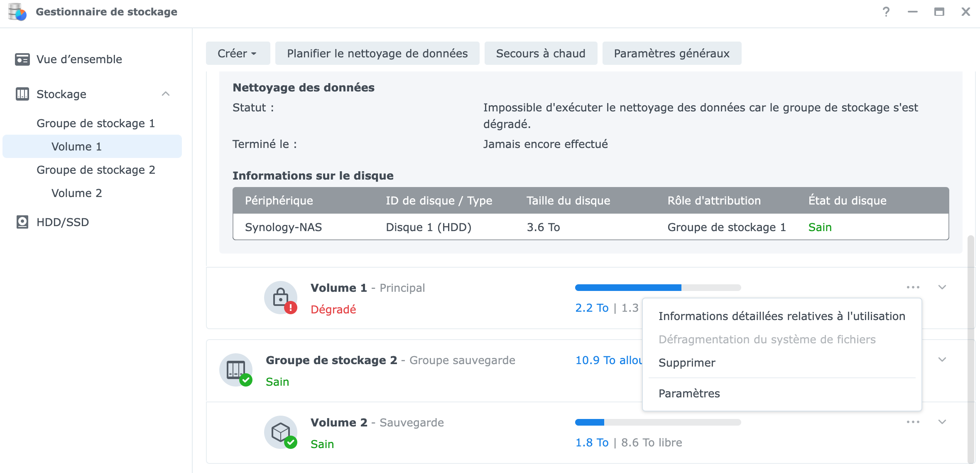Expand the Volume 1 details chevron
Image resolution: width=980 pixels, height=473 pixels.
click(x=942, y=287)
